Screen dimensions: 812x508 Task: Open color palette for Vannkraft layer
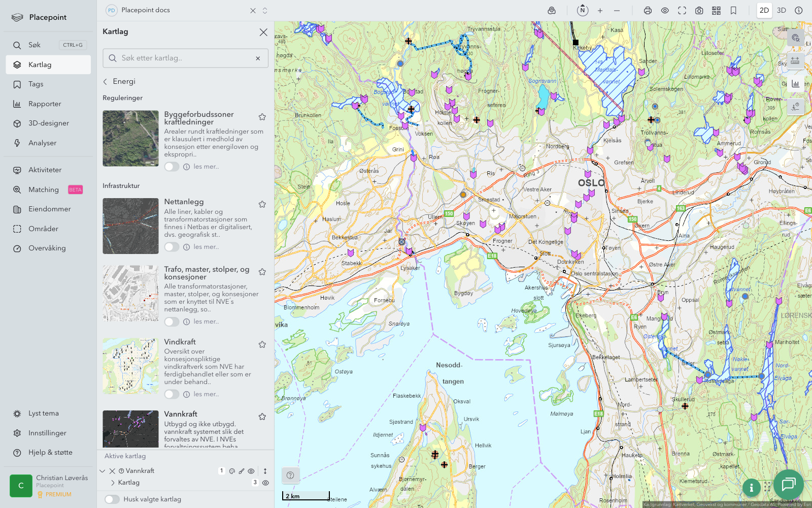pos(232,471)
